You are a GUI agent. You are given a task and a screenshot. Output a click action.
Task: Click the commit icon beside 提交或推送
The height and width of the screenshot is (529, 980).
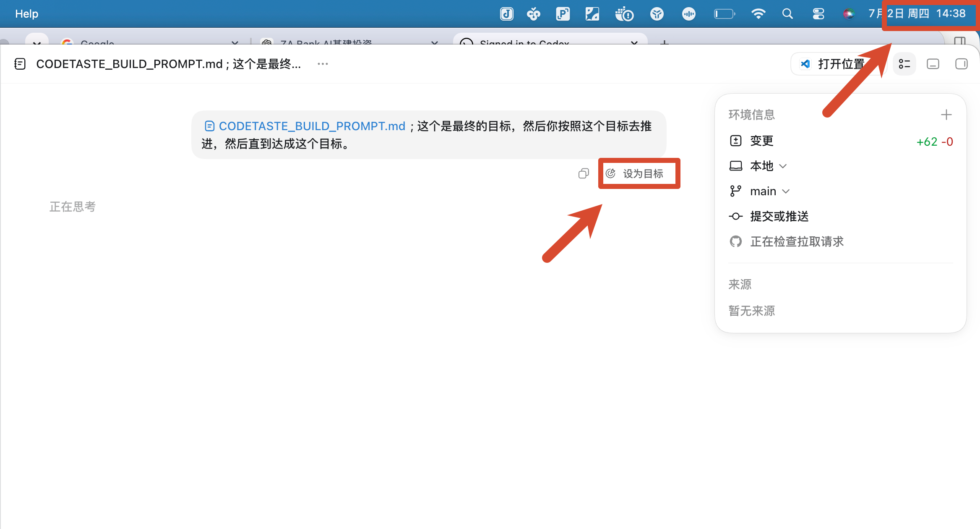(735, 216)
